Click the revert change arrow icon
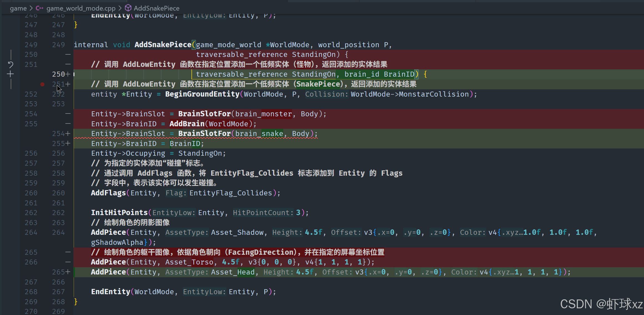This screenshot has height=315, width=644. (x=10, y=65)
